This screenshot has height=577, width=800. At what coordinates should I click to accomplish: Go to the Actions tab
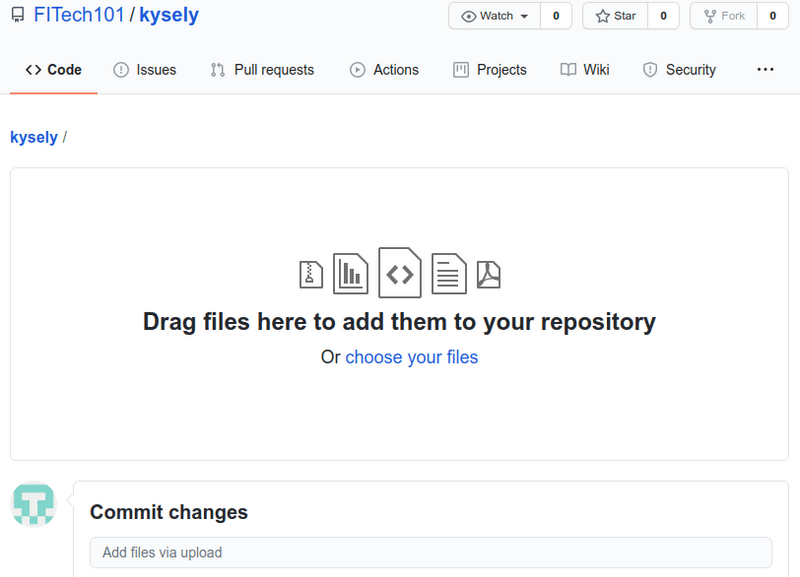(384, 70)
